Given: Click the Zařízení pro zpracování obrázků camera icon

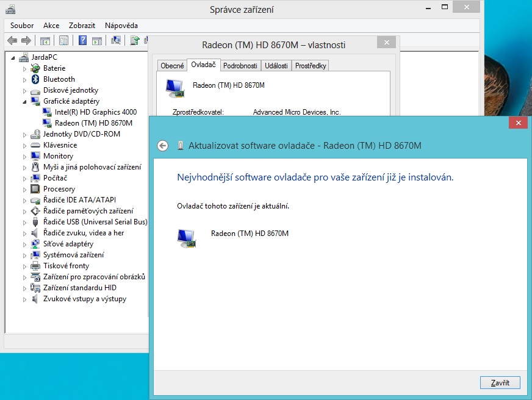Looking at the screenshot, I should coord(35,277).
